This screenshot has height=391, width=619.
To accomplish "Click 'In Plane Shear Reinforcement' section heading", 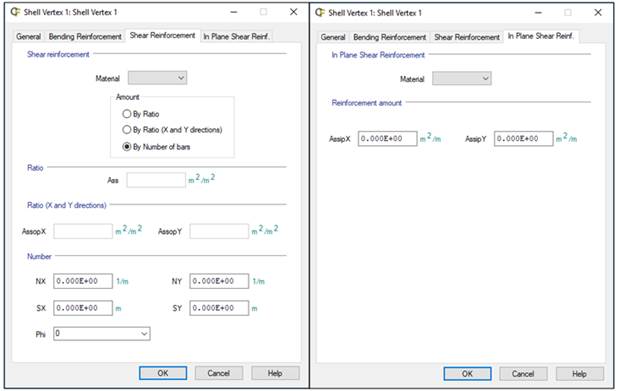I will [378, 55].
